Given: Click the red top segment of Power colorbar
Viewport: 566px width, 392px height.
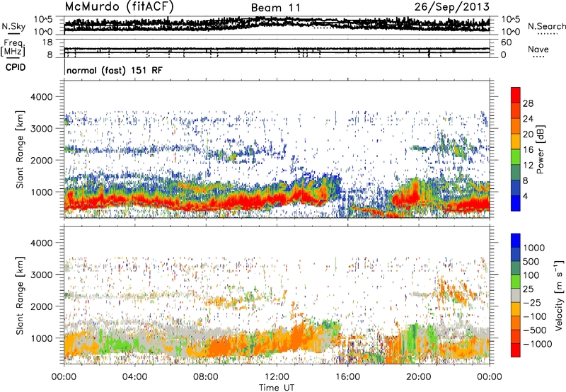Looking at the screenshot, I should (516, 95).
